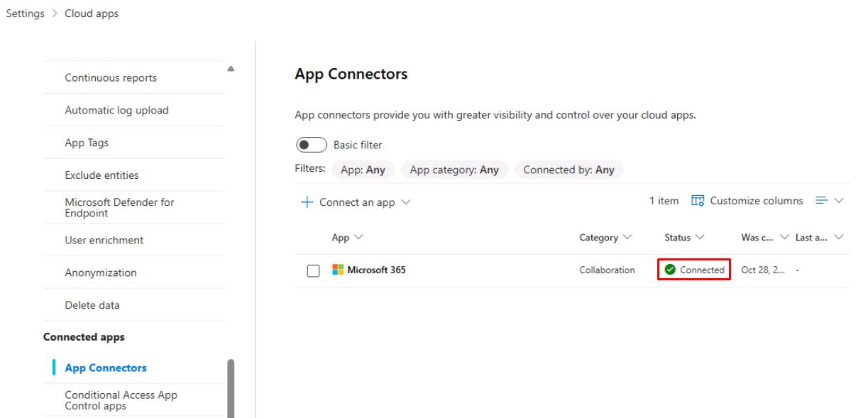The image size is (868, 418).
Task: Click the Customize columns icon
Action: (698, 202)
